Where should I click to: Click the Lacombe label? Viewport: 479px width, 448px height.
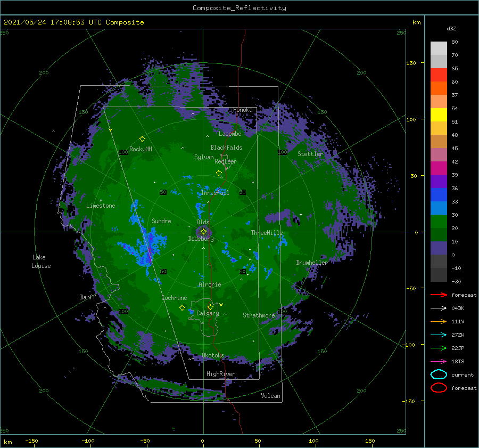click(230, 134)
